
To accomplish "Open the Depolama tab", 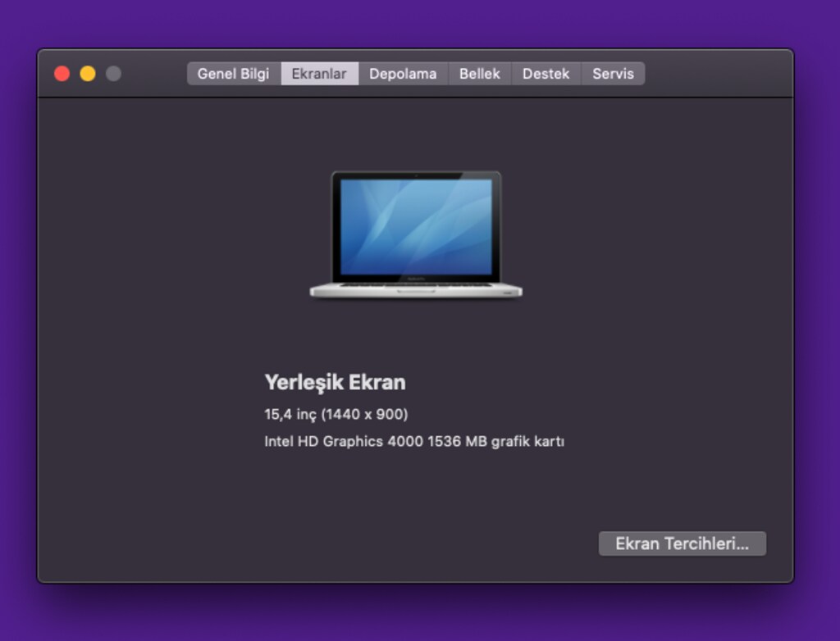I will (x=403, y=74).
